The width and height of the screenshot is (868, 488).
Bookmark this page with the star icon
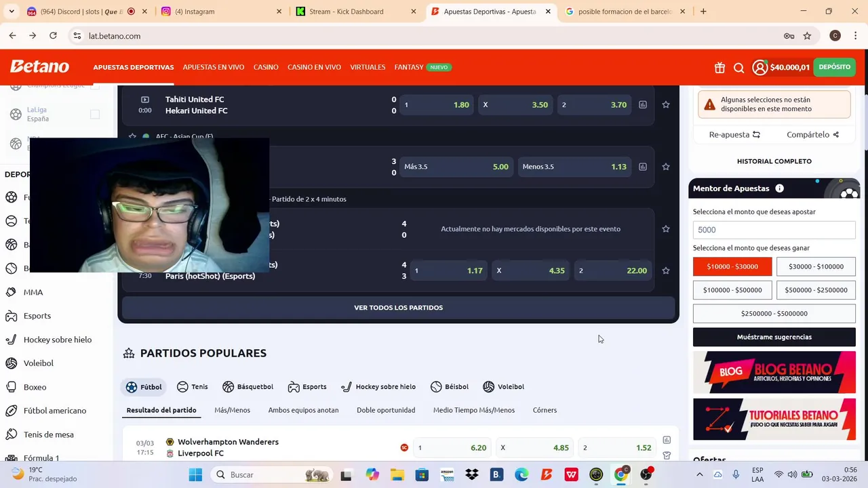[807, 36]
